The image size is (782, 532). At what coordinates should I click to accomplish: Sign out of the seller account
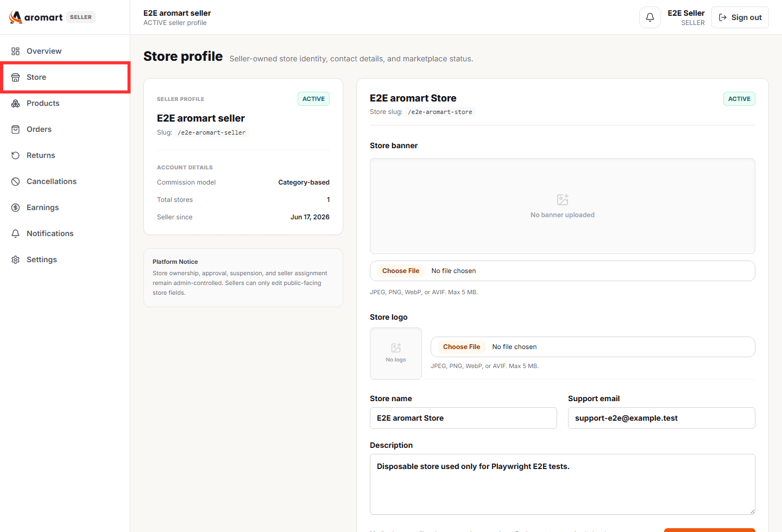tap(740, 17)
